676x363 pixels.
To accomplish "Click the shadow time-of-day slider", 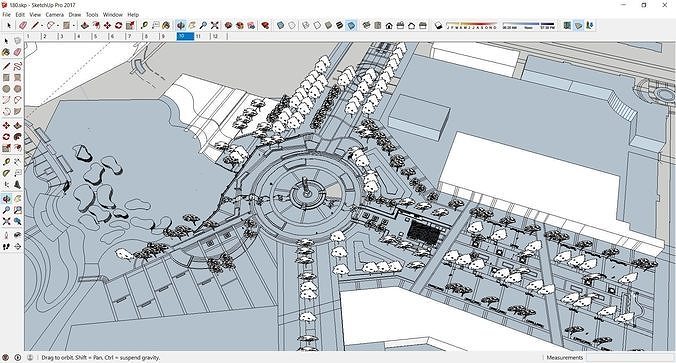I will [529, 26].
